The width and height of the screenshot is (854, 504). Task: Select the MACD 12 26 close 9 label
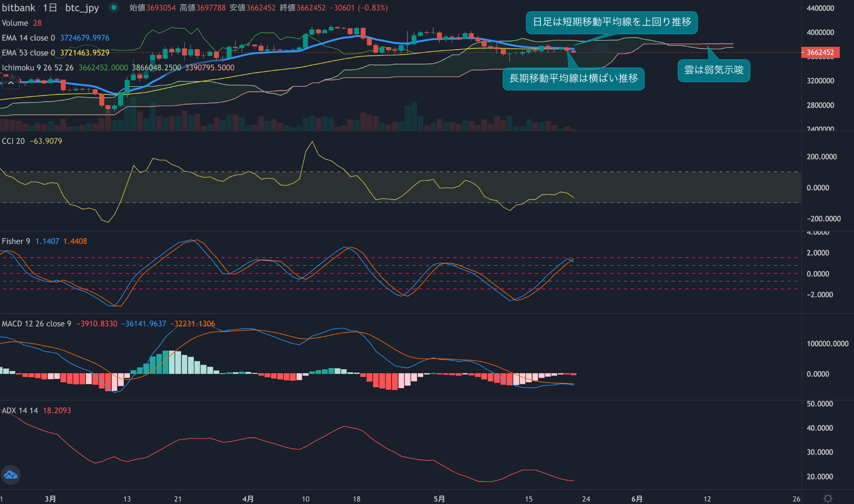click(x=36, y=324)
